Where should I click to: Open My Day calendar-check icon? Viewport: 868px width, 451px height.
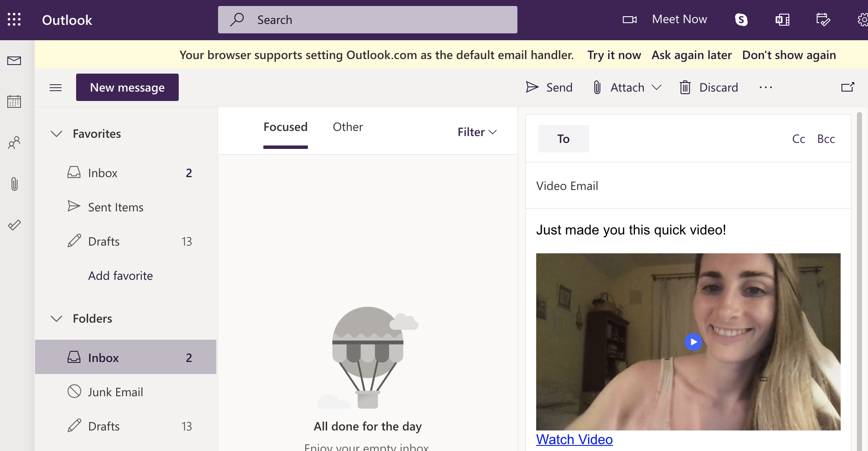(x=823, y=20)
